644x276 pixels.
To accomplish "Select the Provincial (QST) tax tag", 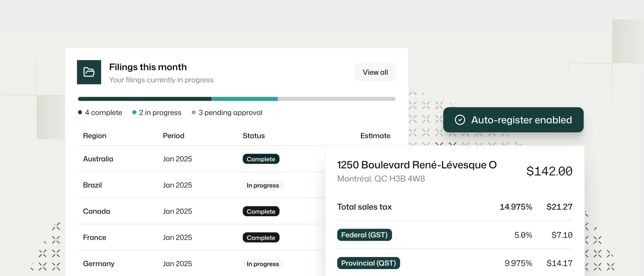I will [x=368, y=263].
